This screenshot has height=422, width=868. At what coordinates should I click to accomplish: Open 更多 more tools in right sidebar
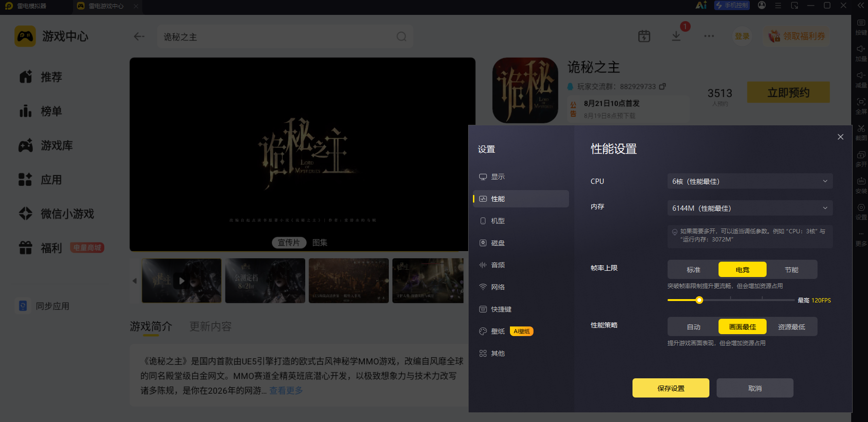[x=861, y=238]
